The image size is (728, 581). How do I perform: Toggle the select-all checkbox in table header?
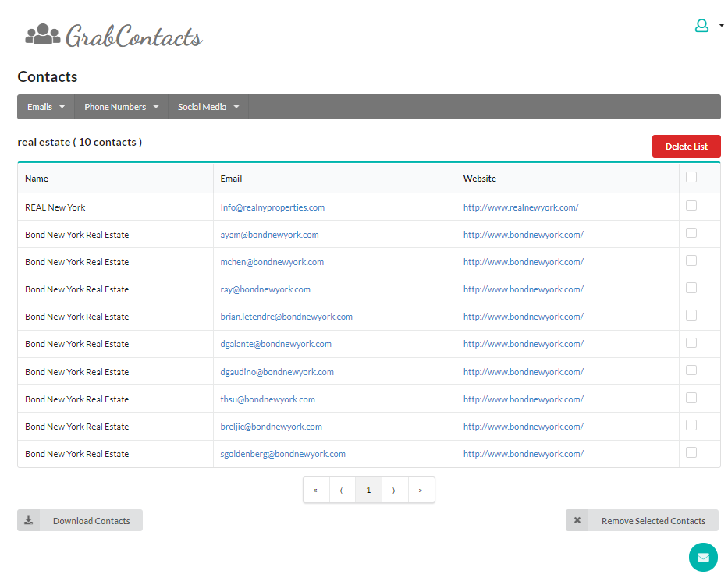[691, 178]
